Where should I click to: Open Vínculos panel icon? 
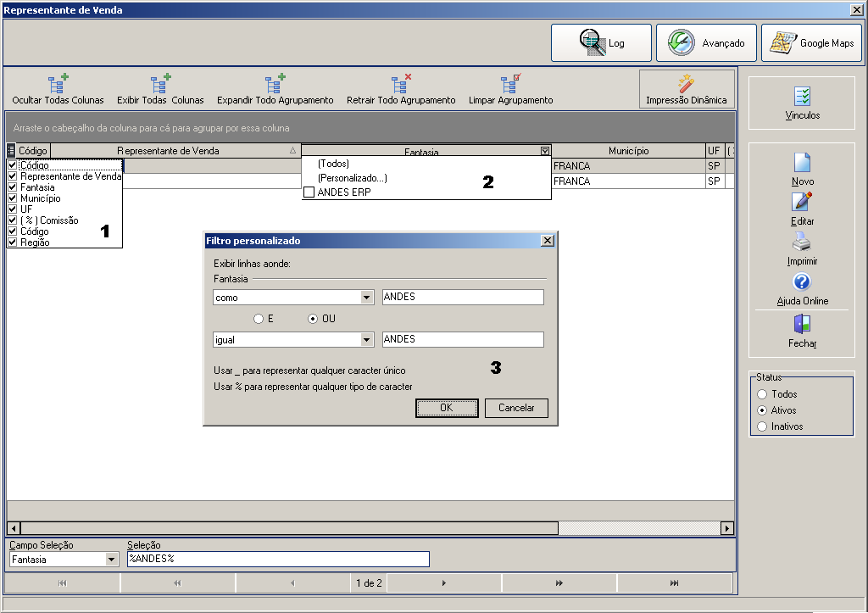click(x=802, y=97)
